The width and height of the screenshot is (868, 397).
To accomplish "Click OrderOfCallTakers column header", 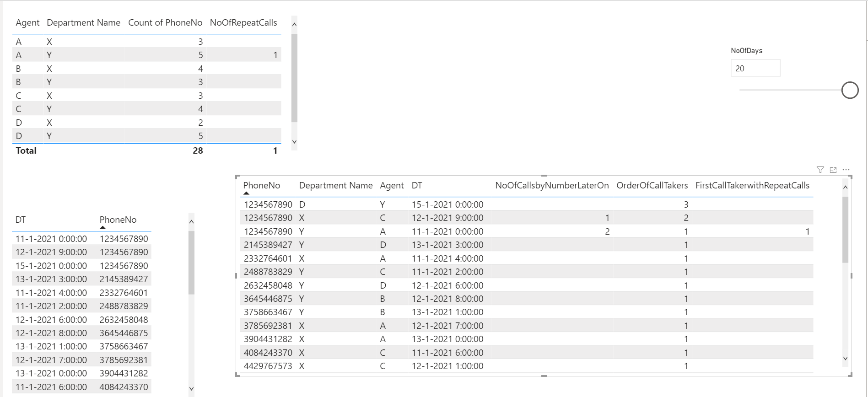I will (x=652, y=185).
